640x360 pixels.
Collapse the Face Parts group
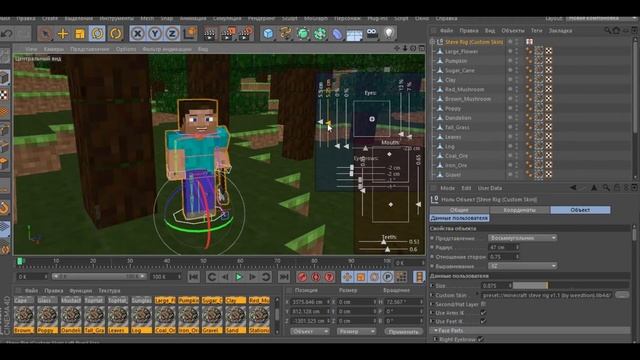(436, 330)
